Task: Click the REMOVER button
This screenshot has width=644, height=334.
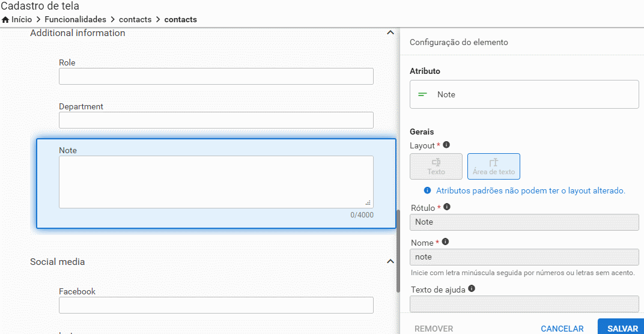Action: 434,328
